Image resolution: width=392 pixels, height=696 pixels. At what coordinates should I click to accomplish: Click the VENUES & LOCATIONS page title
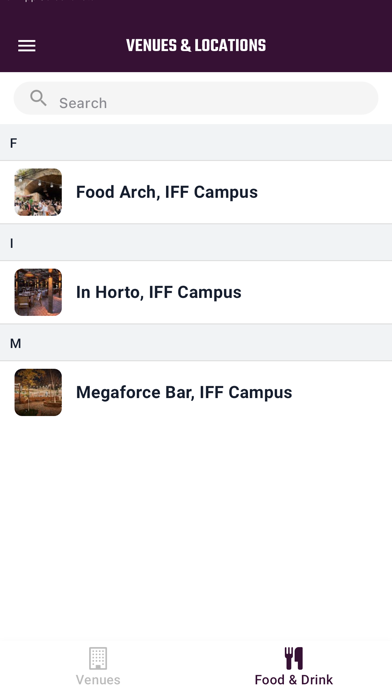click(x=196, y=46)
